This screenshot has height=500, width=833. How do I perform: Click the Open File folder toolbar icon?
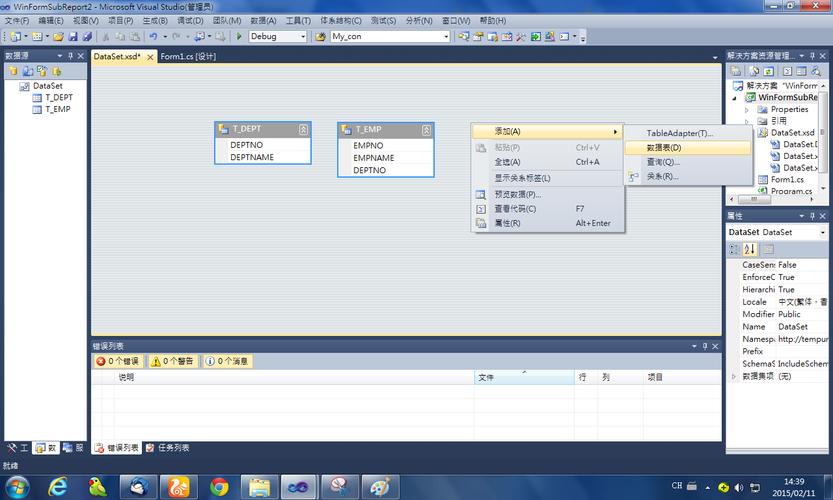pos(59,37)
